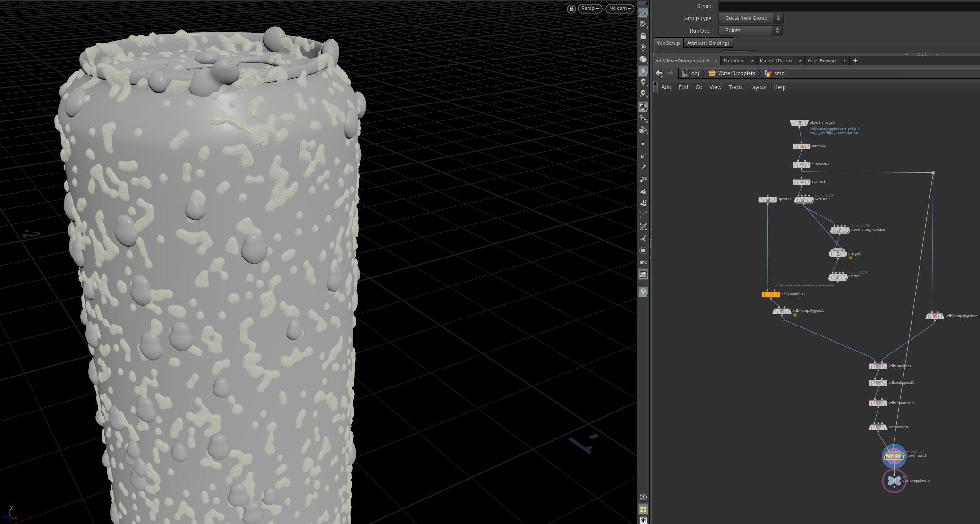This screenshot has width=980, height=524.
Task: Open the Run Over Points dropdown
Action: [x=750, y=30]
